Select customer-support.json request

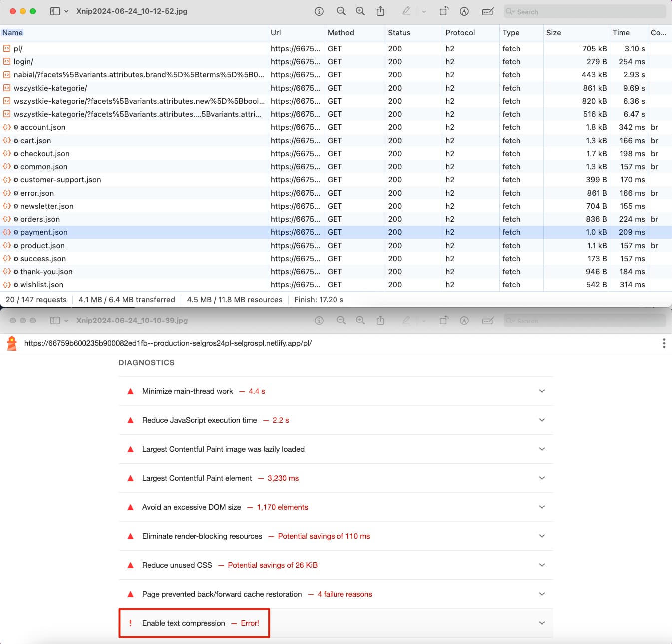pyautogui.click(x=336, y=180)
